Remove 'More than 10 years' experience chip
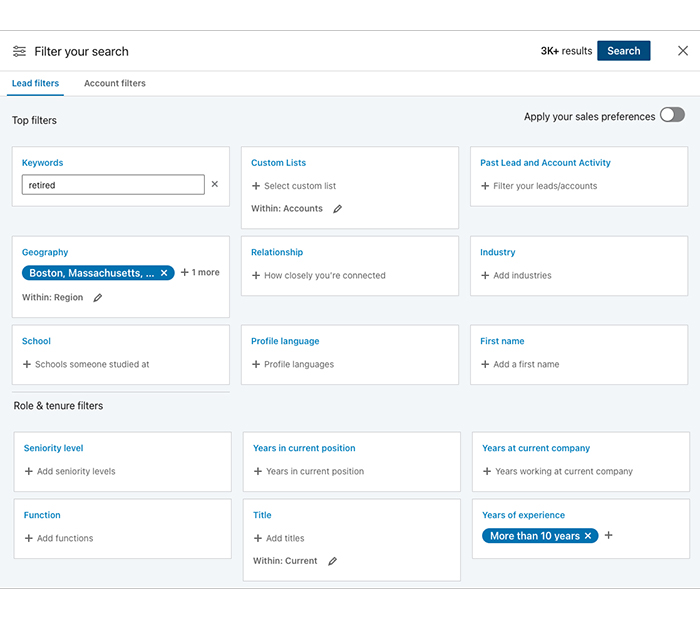 tap(588, 536)
